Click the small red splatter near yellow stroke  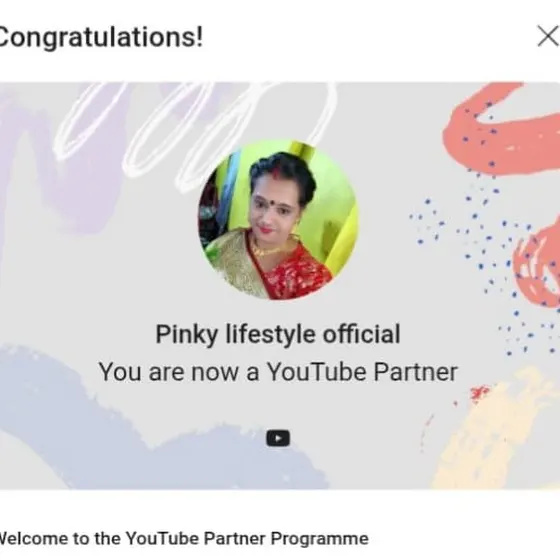[x=479, y=392]
